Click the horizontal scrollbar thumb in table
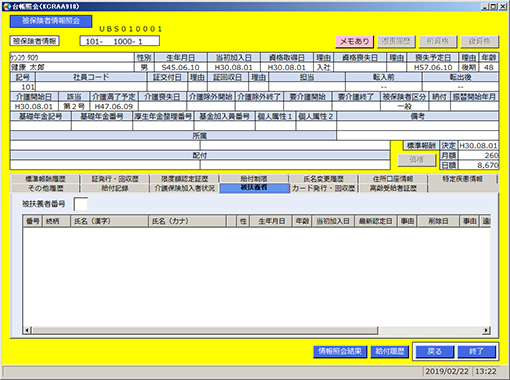510x380 pixels. click(x=205, y=330)
